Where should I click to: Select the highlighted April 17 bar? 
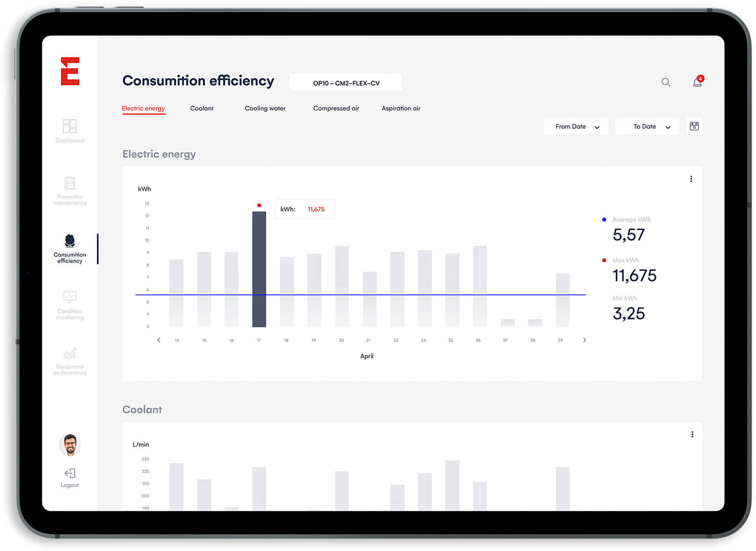coord(259,269)
